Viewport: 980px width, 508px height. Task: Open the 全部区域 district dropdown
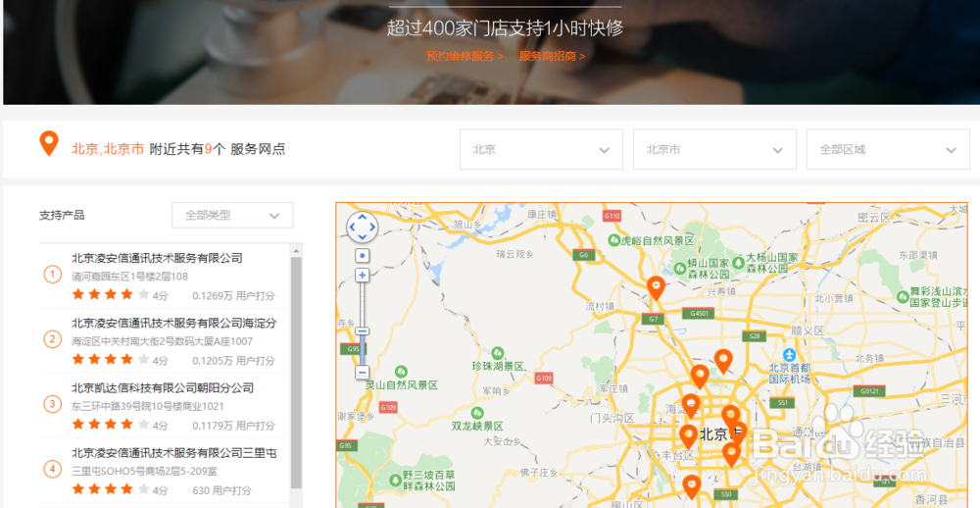[x=888, y=149]
